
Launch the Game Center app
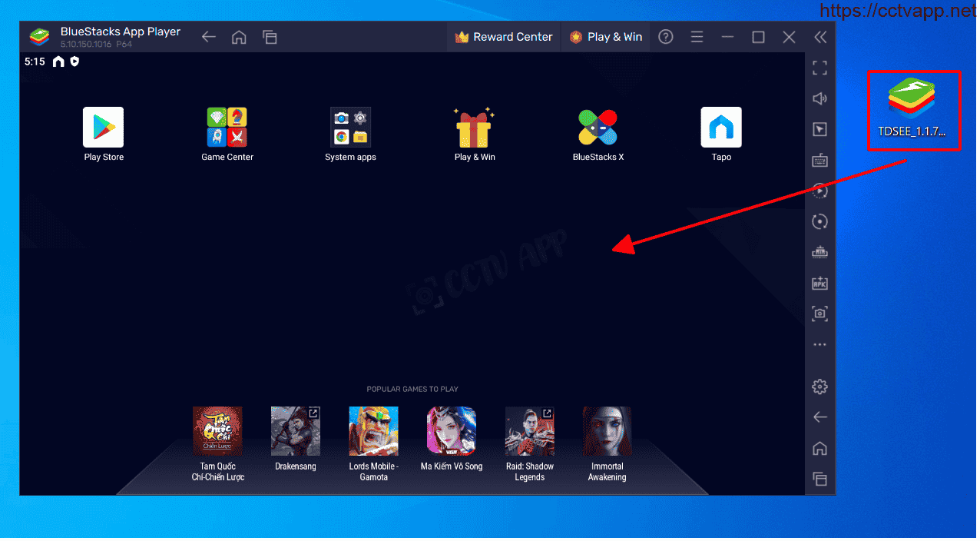[x=227, y=128]
